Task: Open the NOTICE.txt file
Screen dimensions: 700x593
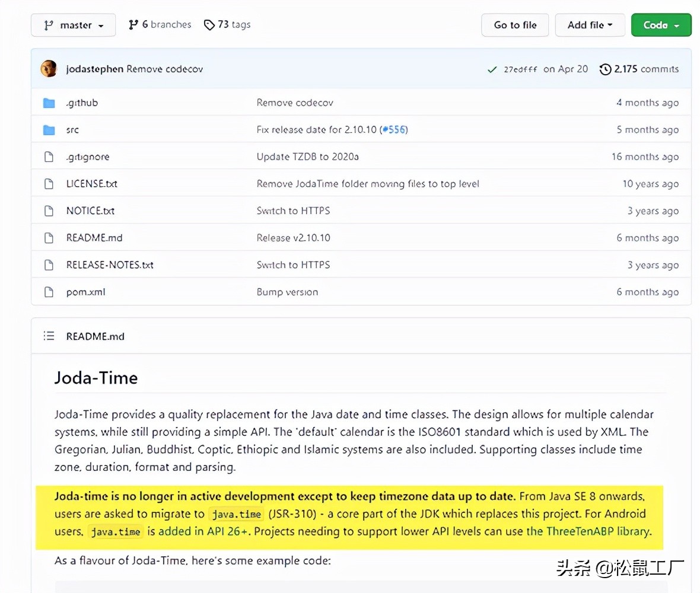Action: (x=90, y=211)
